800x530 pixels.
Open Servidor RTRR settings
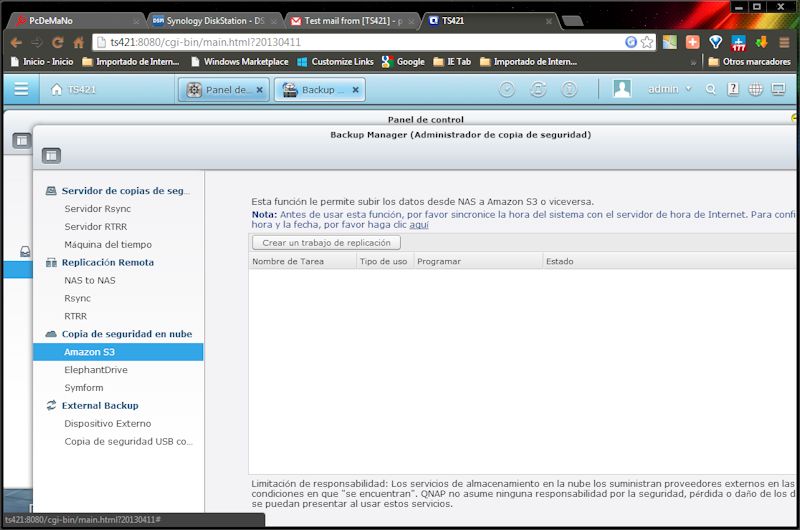point(95,226)
